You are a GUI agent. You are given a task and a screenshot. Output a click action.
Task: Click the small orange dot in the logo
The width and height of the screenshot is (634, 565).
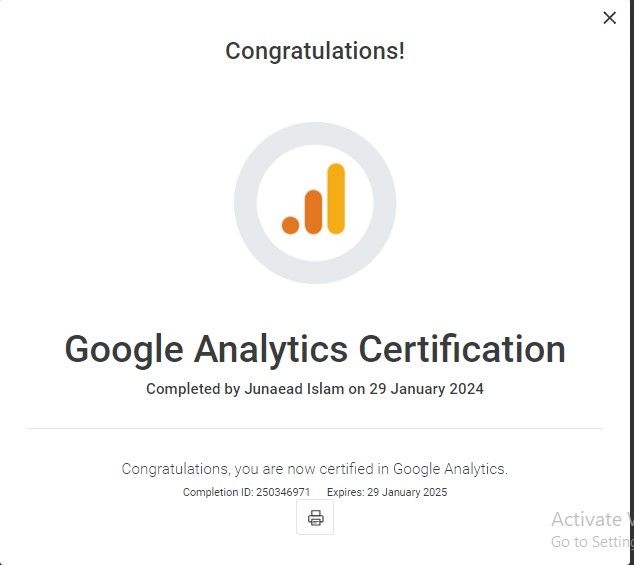point(290,225)
